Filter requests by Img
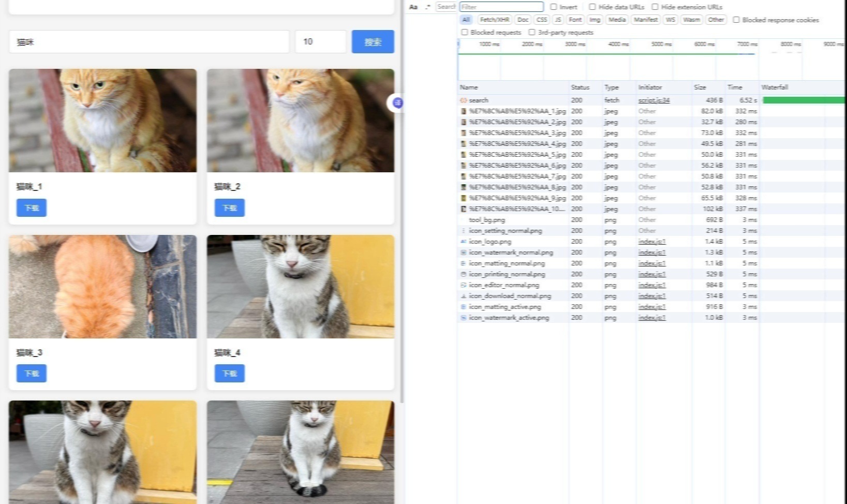Viewport: 847px width, 504px height. click(595, 20)
